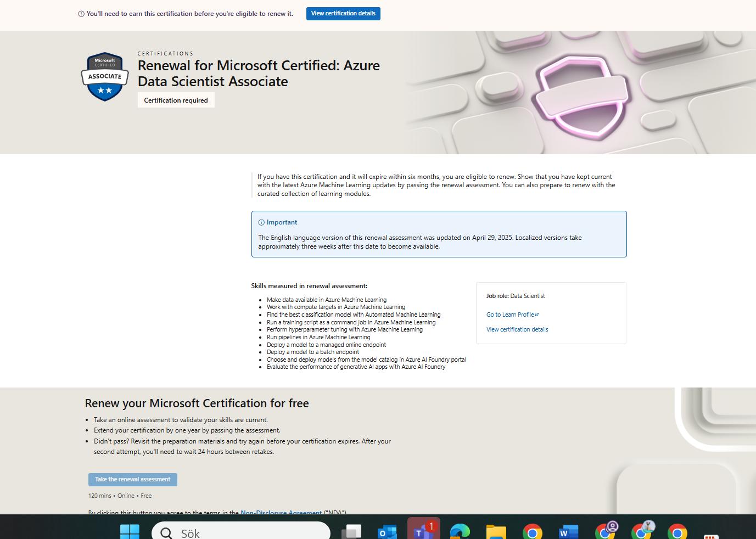The width and height of the screenshot is (756, 539).
Task: Click the Important heading in the notice box
Action: pos(282,222)
